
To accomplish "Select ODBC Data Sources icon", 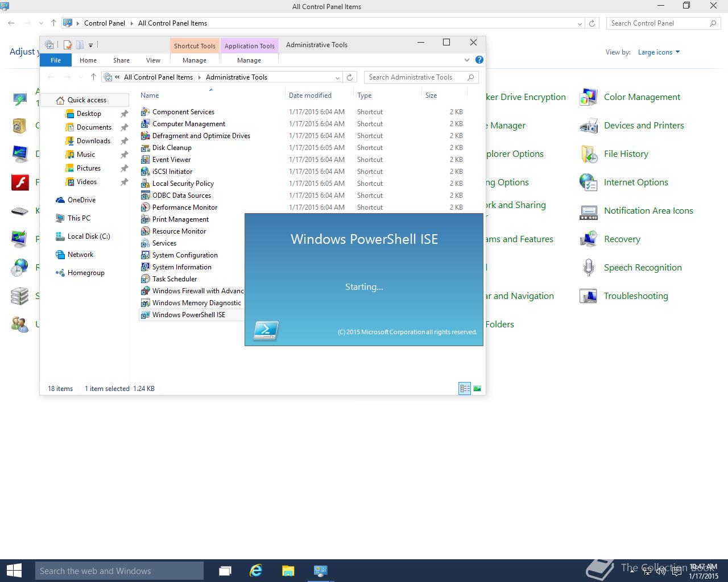I will [145, 196].
